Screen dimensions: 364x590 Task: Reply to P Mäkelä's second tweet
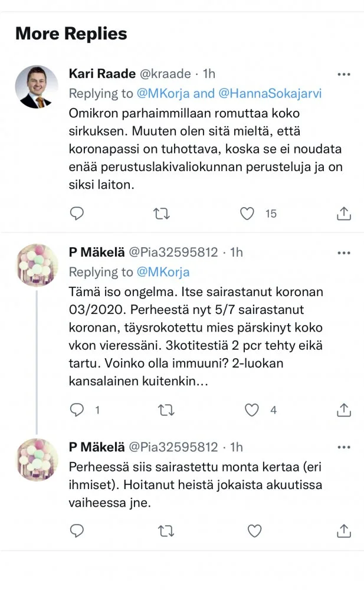point(77,531)
